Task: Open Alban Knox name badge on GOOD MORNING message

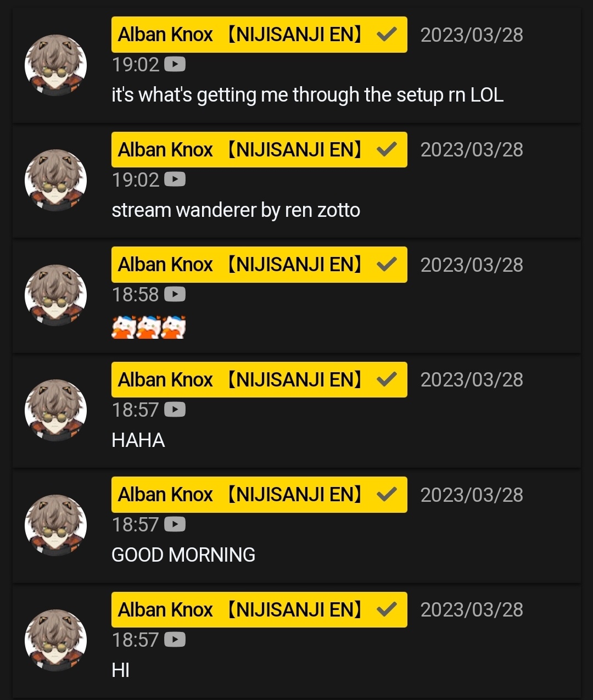Action: pos(259,495)
